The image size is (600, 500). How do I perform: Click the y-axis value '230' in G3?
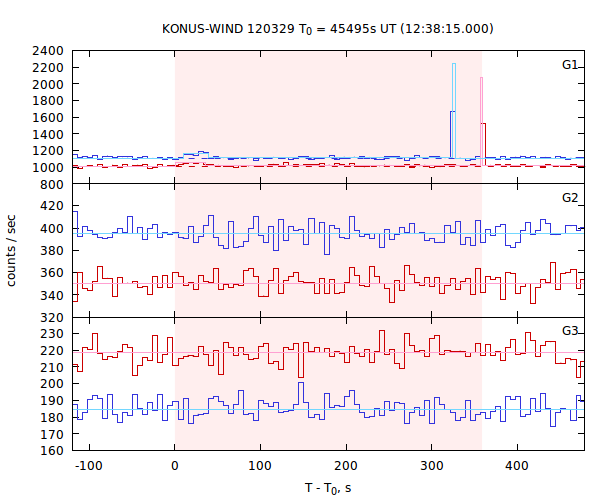[x=52, y=334]
